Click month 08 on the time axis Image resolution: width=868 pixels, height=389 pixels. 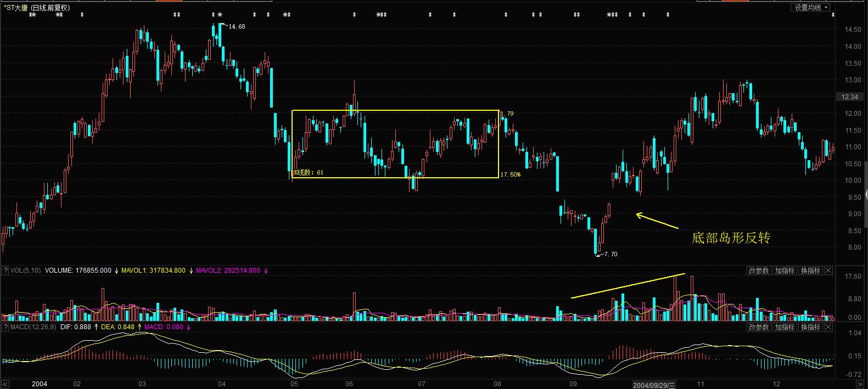coord(497,384)
